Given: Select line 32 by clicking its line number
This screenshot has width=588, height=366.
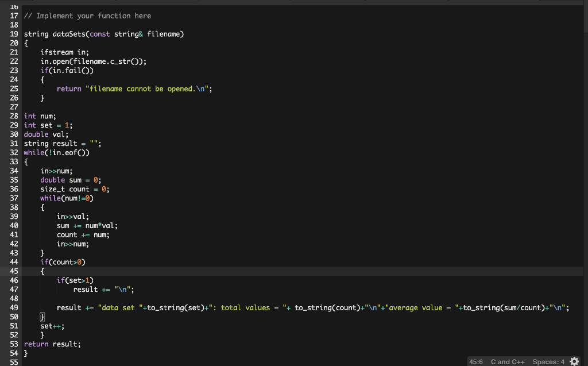Looking at the screenshot, I should click(x=14, y=152).
